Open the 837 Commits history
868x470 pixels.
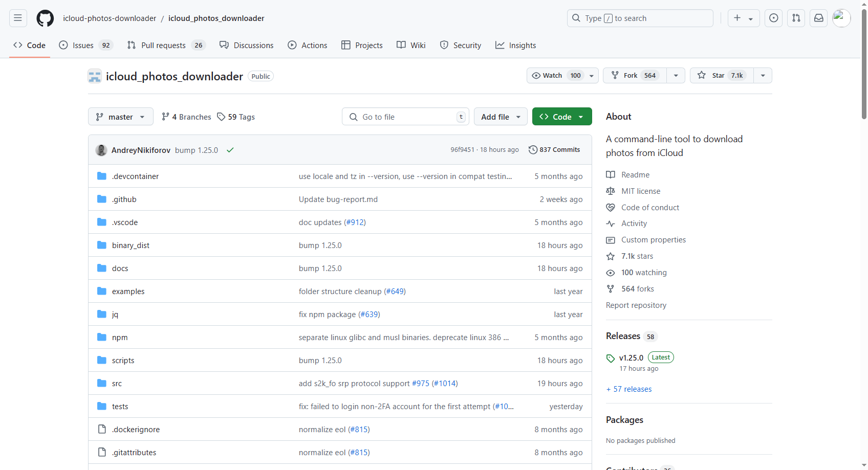(554, 150)
